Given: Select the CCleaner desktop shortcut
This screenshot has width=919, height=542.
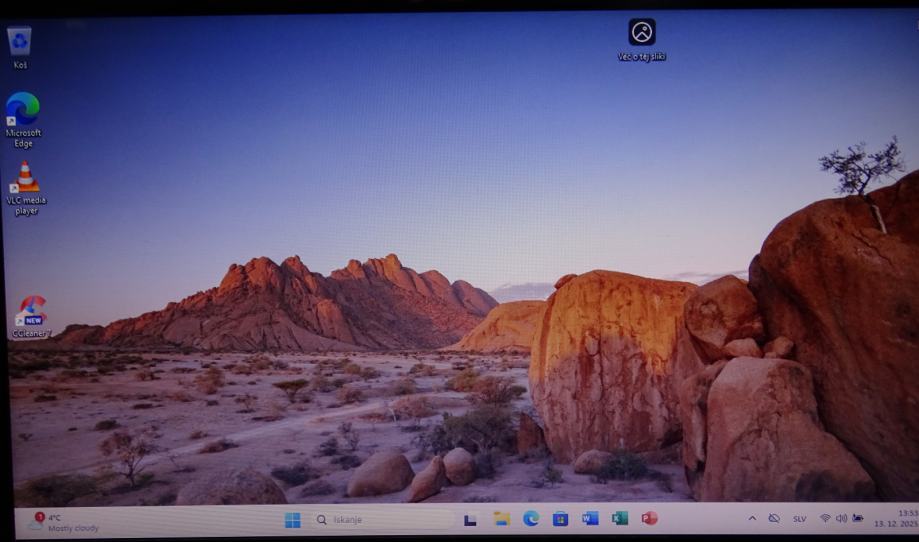Looking at the screenshot, I should (32, 312).
